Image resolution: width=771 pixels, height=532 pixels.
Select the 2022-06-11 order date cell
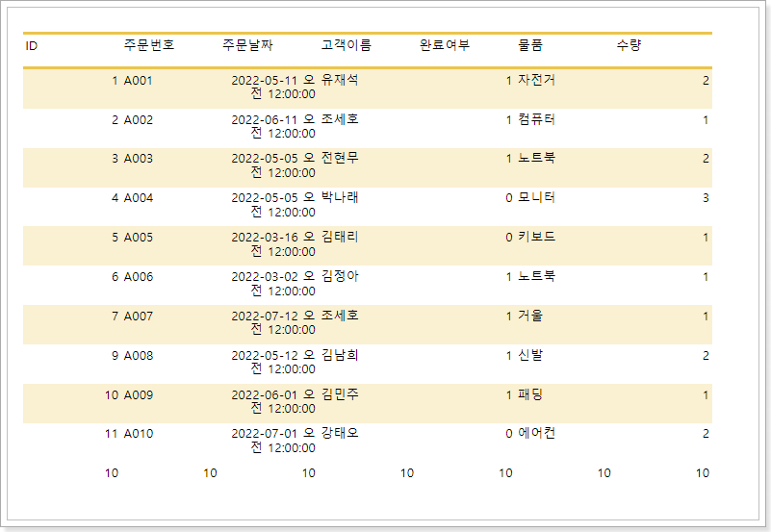273,127
